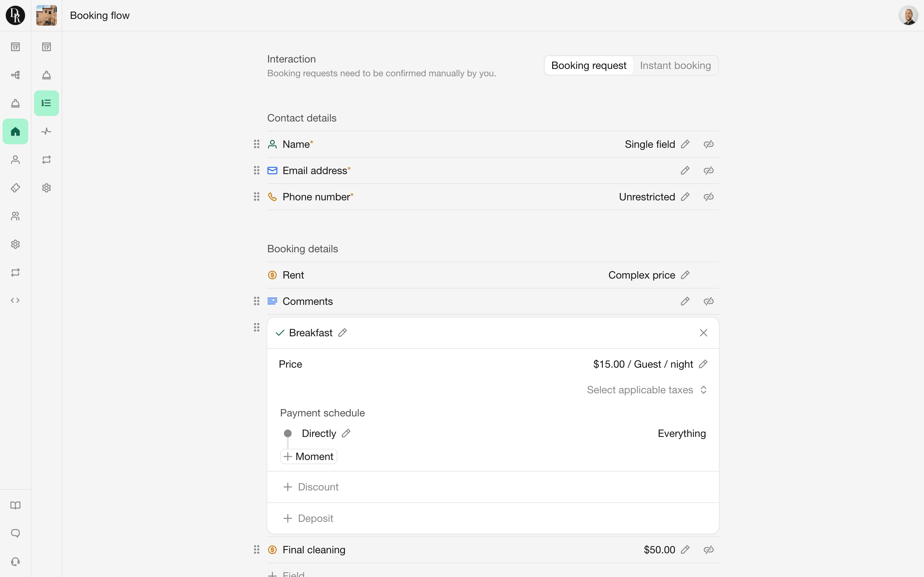924x577 pixels.
Task: Toggle visibility of Final cleaning field
Action: pos(709,549)
